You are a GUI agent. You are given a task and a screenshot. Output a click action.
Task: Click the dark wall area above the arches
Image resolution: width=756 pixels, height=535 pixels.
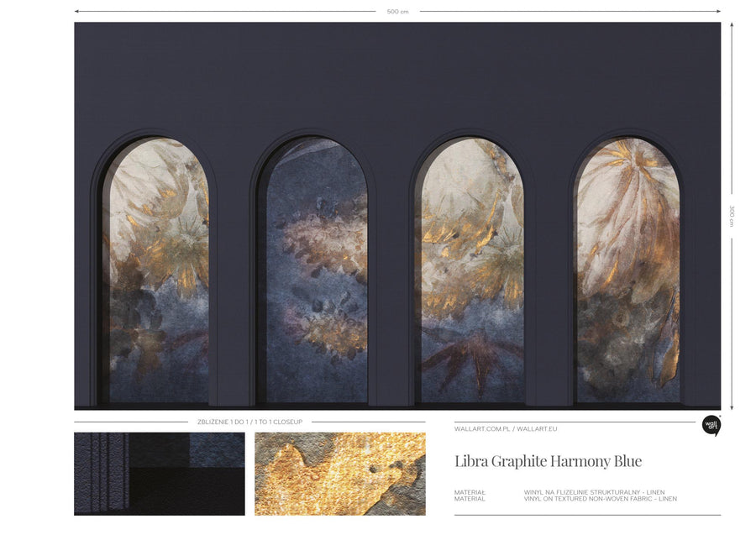click(395, 76)
